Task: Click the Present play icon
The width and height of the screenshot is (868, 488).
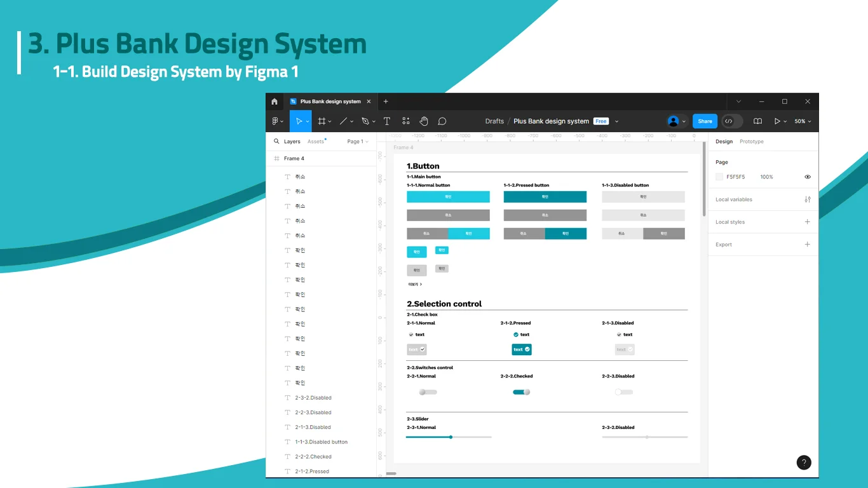Action: (776, 121)
